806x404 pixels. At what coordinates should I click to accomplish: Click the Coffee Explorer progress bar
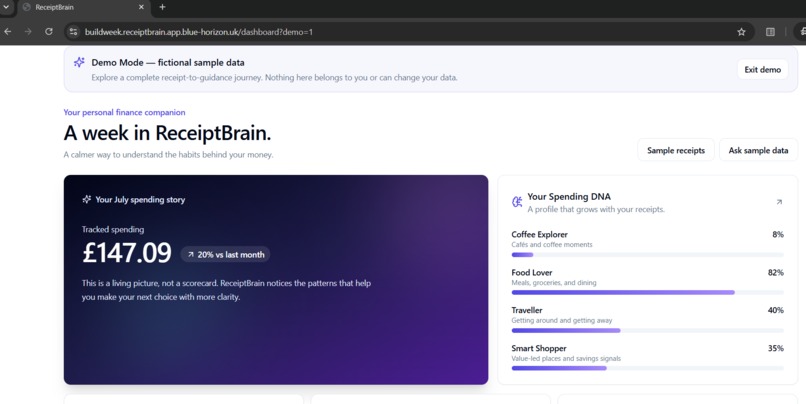(647, 254)
